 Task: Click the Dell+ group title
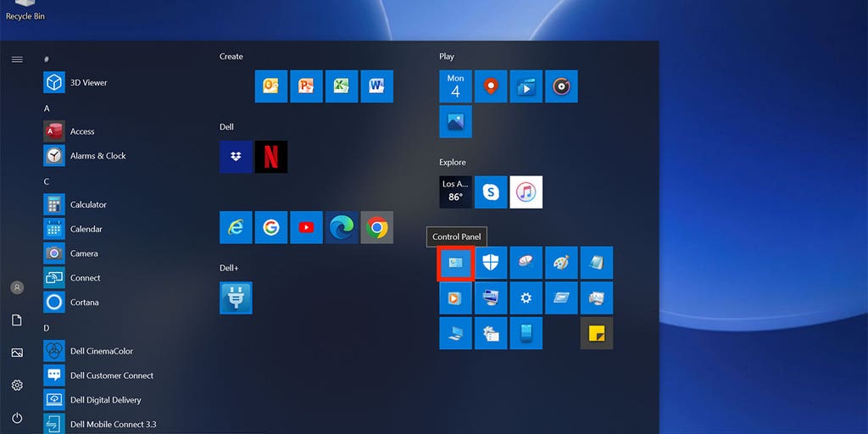point(229,268)
